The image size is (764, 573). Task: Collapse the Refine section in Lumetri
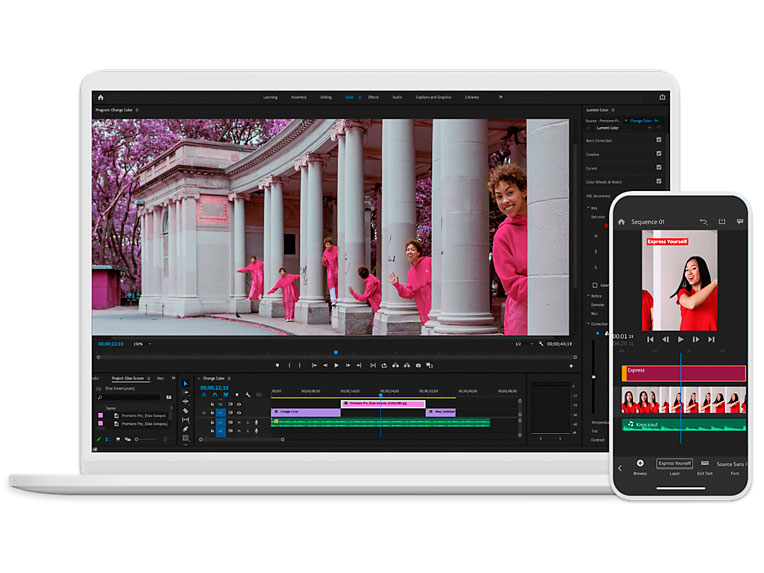(x=588, y=296)
